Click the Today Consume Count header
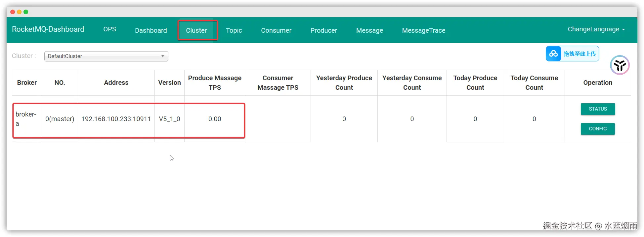644x237 pixels. pos(534,83)
